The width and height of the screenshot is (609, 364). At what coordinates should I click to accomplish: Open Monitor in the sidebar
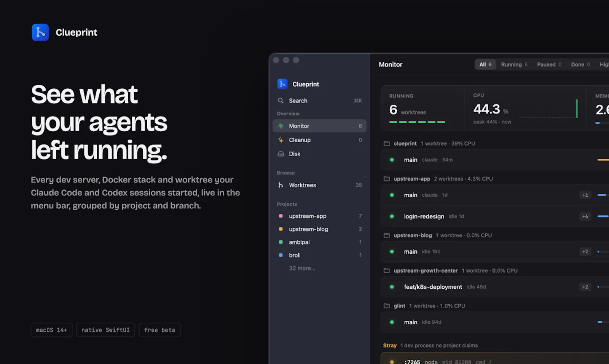coord(319,126)
